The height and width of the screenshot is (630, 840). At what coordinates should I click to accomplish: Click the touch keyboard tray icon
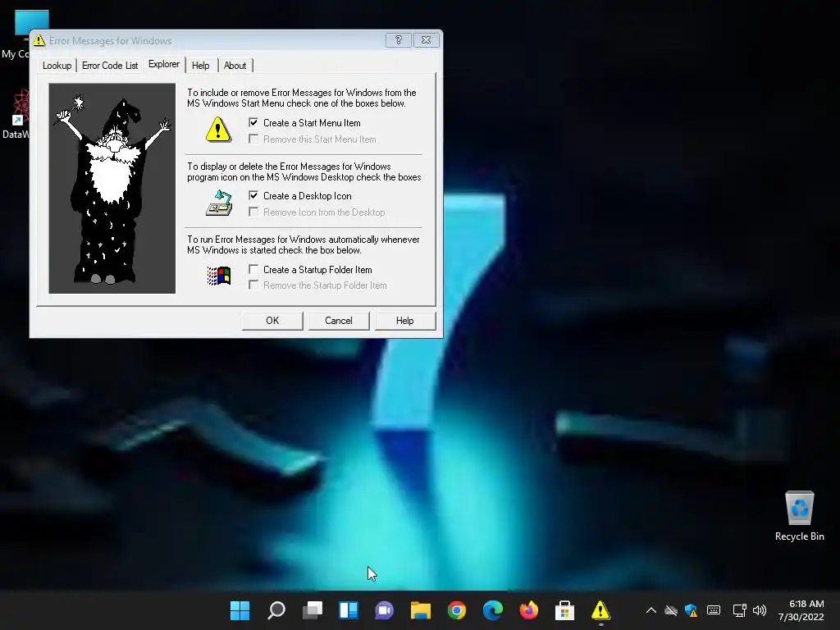click(714, 610)
